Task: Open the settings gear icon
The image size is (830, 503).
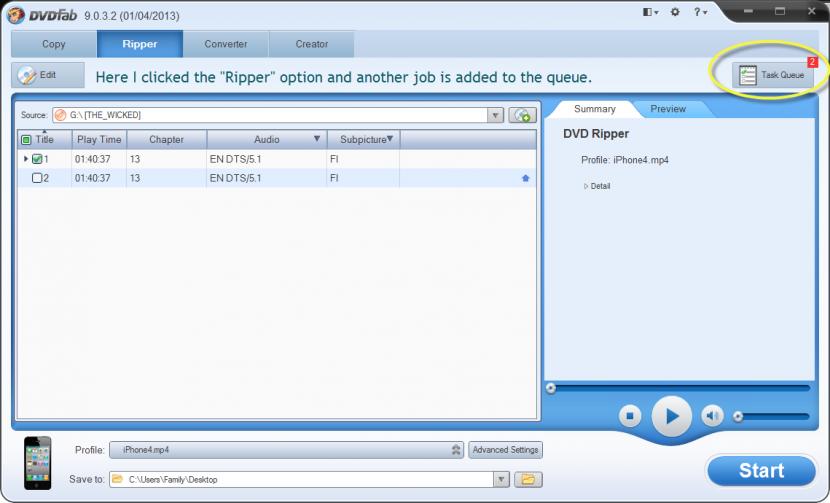Action: [x=675, y=12]
